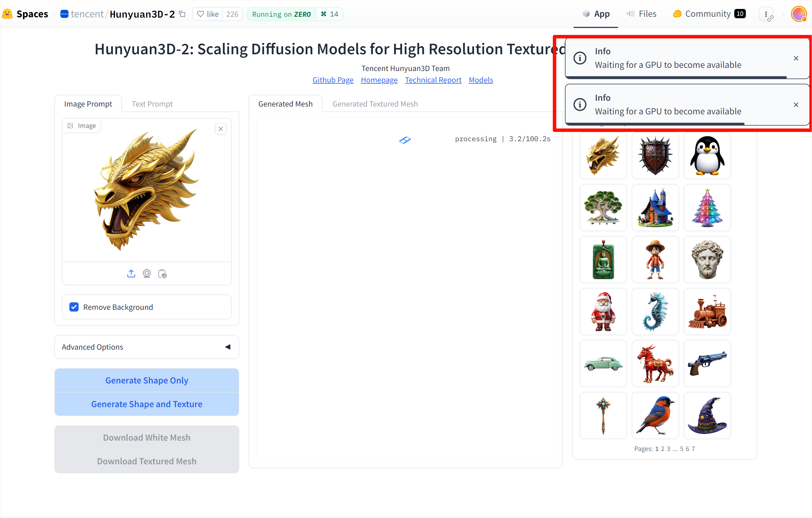812x518 pixels.
Task: Dismiss the first GPU waiting notification
Action: click(796, 58)
